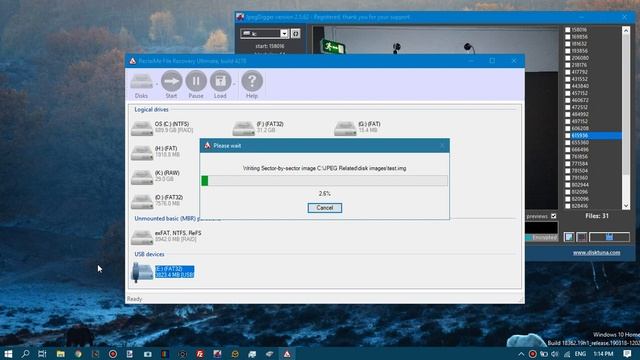Check the box for file 158016
Image resolution: width=640 pixels, height=360 pixels.
tap(567, 30)
